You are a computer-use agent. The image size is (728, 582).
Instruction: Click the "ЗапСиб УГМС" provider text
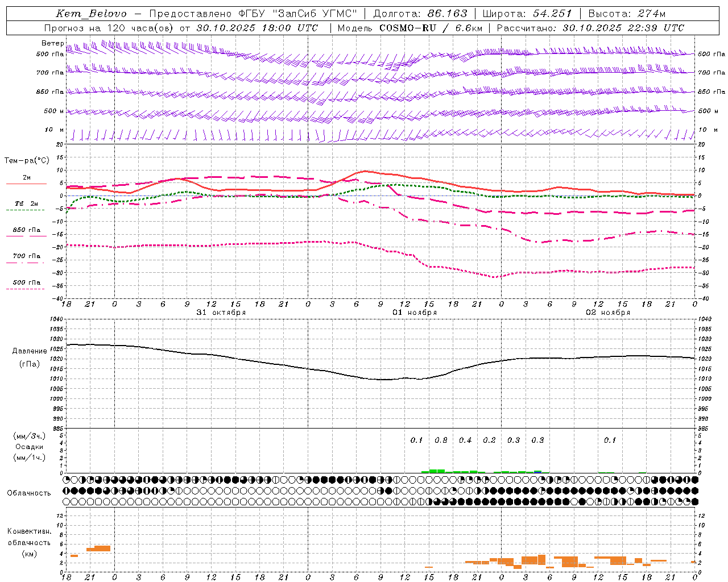pos(315,14)
